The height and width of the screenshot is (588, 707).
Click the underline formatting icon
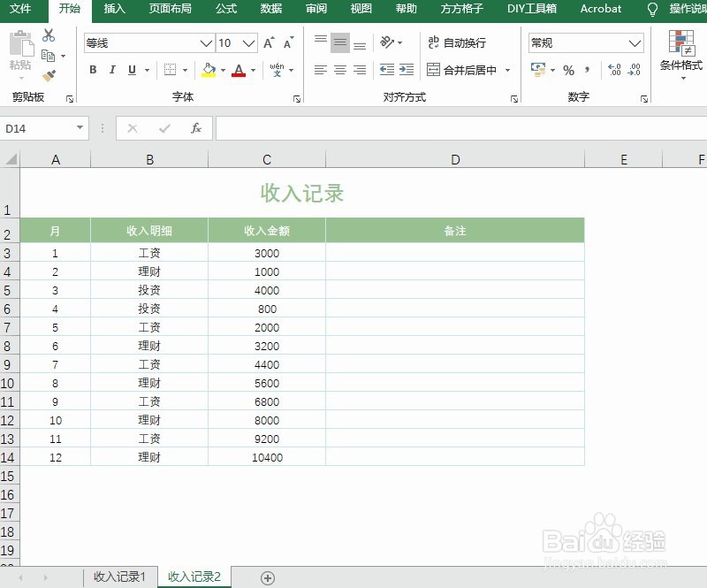[132, 69]
